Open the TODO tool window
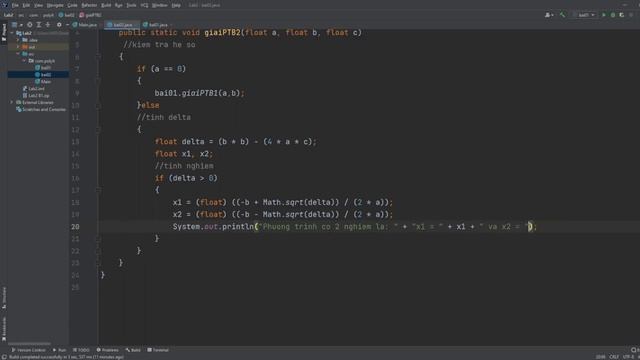640x360 pixels. click(x=81, y=350)
